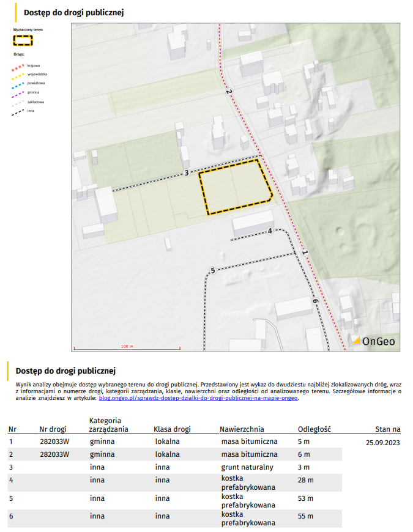
Task: Click road marker number 5 on the map
Action: [212, 270]
